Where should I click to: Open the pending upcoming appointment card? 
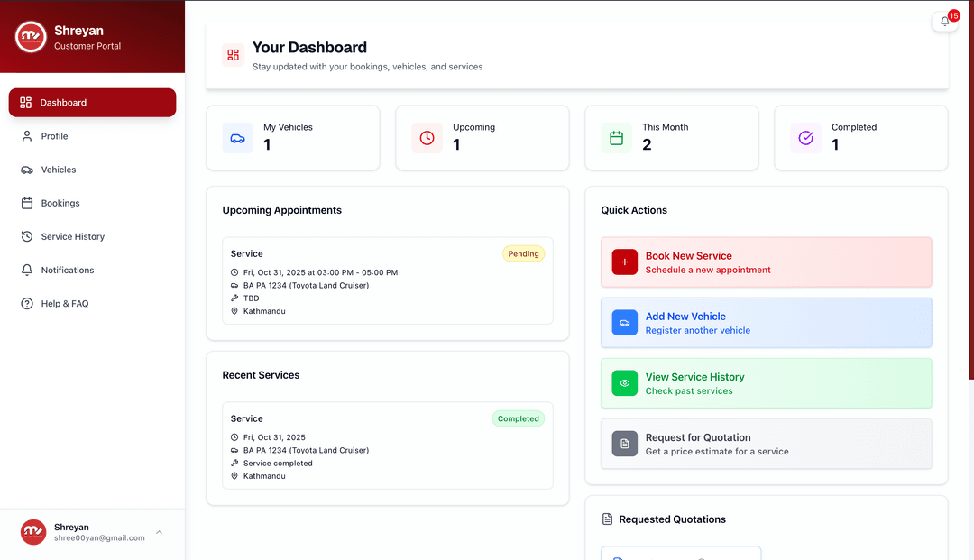coord(387,280)
